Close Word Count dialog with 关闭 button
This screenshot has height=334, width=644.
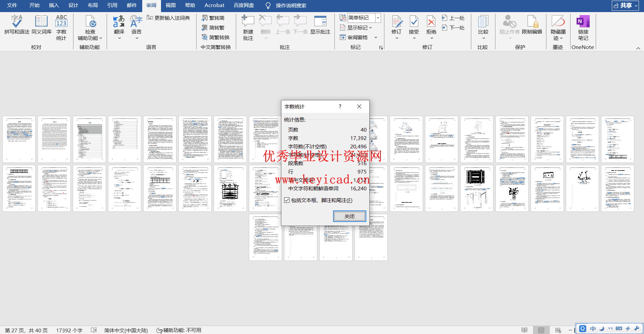click(x=350, y=216)
